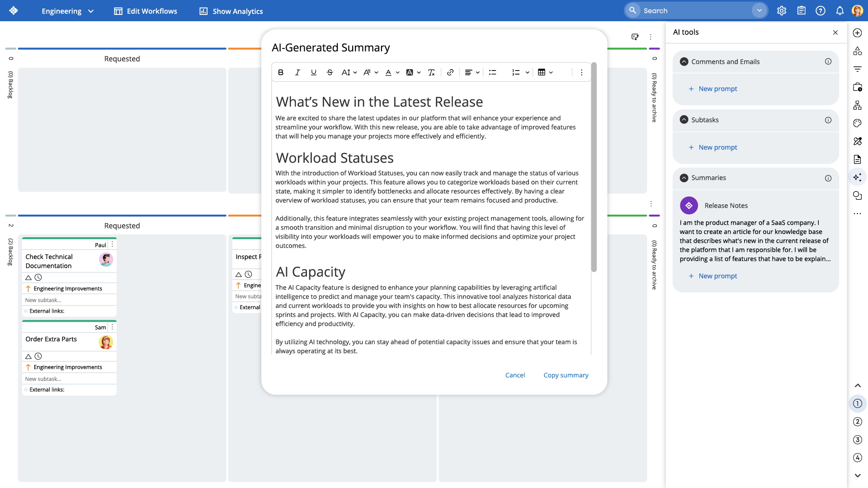868x488 pixels.
Task: Open Show Analytics from top menu
Action: click(231, 11)
